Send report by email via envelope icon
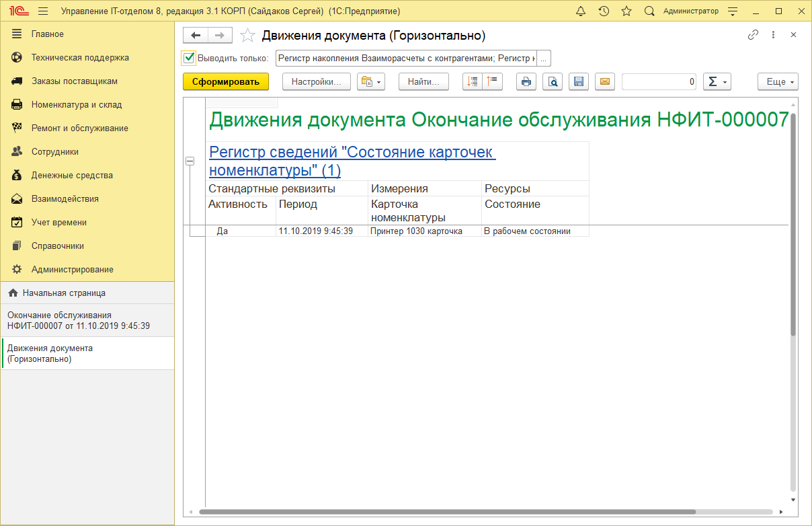This screenshot has height=526, width=812. (604, 81)
